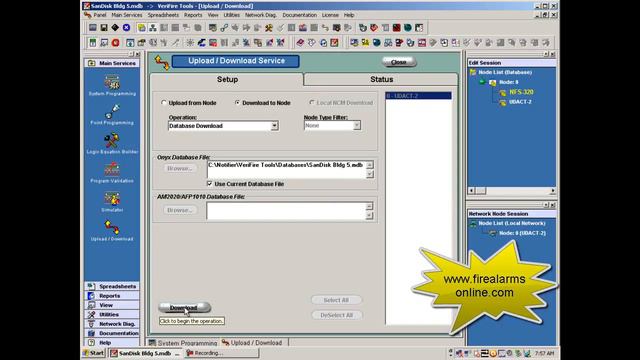Select Node: 8 (UDACT-2) in Network Node Session
Image resolution: width=640 pixels, height=360 pixels.
click(522, 233)
